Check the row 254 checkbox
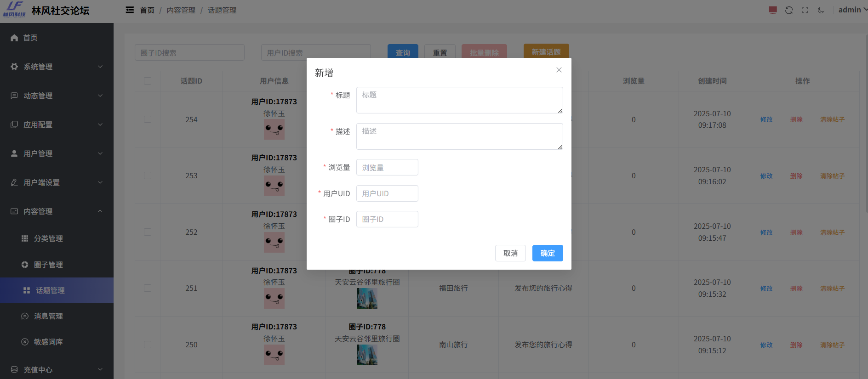The image size is (868, 379). [148, 119]
